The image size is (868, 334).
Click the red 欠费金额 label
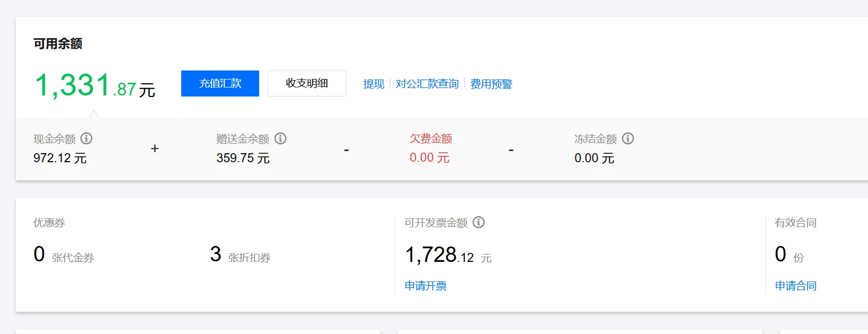point(431,138)
